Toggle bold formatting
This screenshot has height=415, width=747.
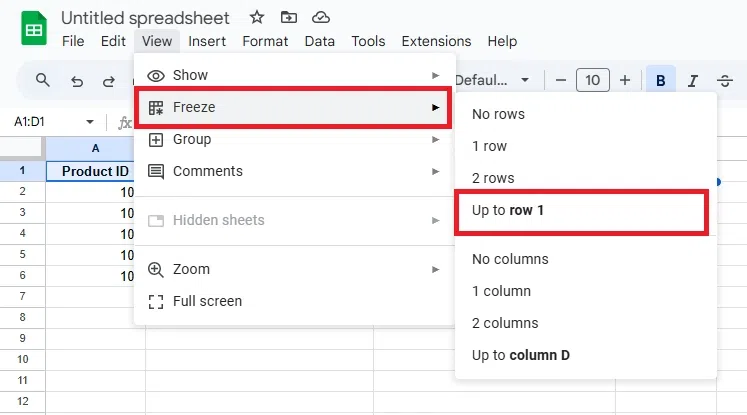tap(660, 81)
